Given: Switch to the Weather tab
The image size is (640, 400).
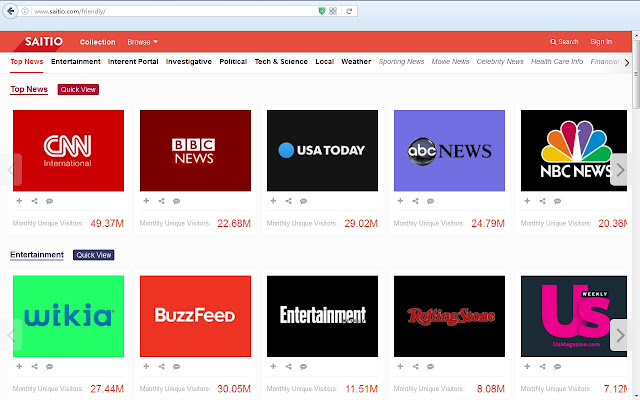Looking at the screenshot, I should click(356, 62).
